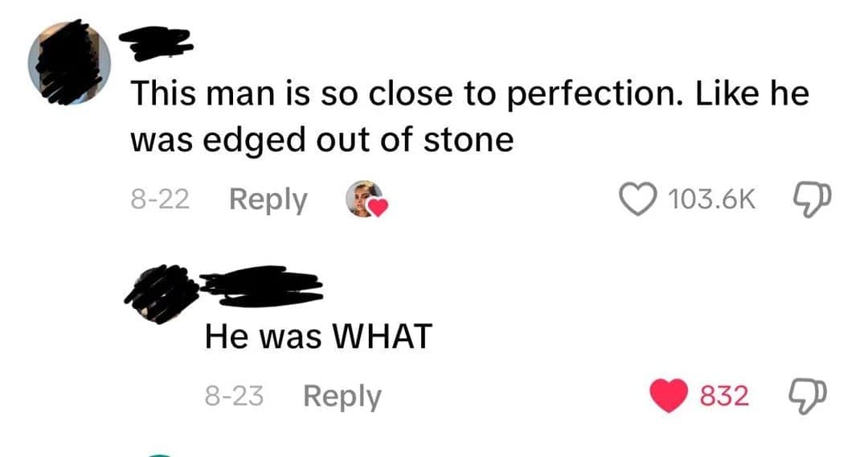
Task: Dislike the 'He was WHAT' reply
Action: [806, 395]
